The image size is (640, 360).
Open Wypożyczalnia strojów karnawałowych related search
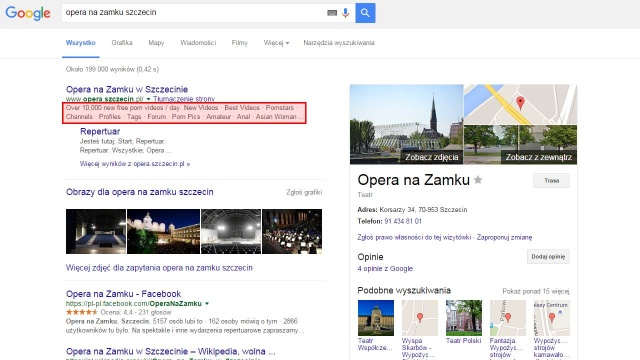(552, 318)
